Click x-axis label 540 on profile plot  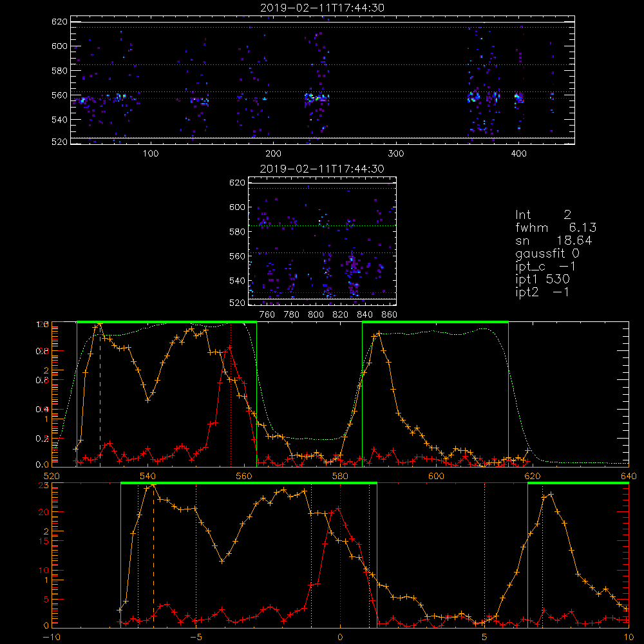[148, 476]
